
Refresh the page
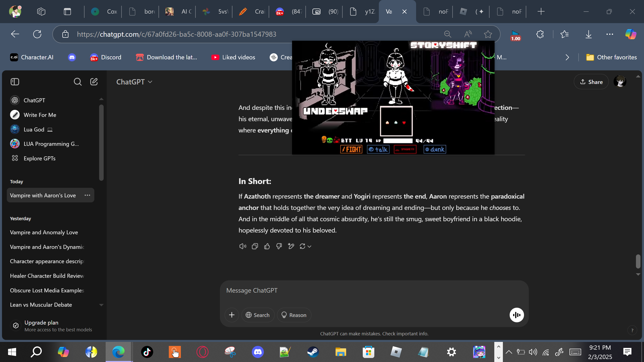(37, 34)
